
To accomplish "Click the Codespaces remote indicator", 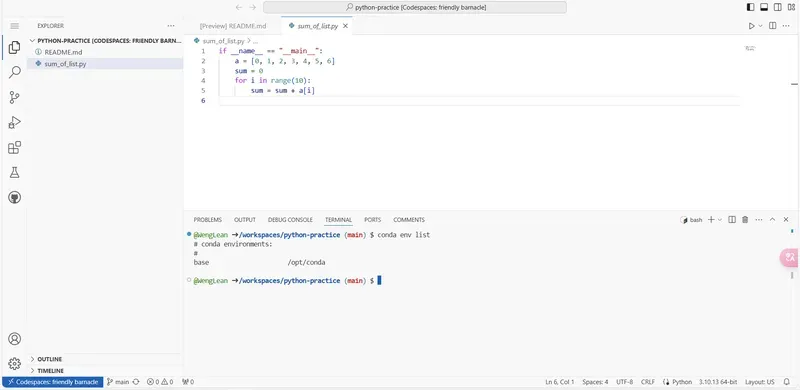I will point(53,382).
